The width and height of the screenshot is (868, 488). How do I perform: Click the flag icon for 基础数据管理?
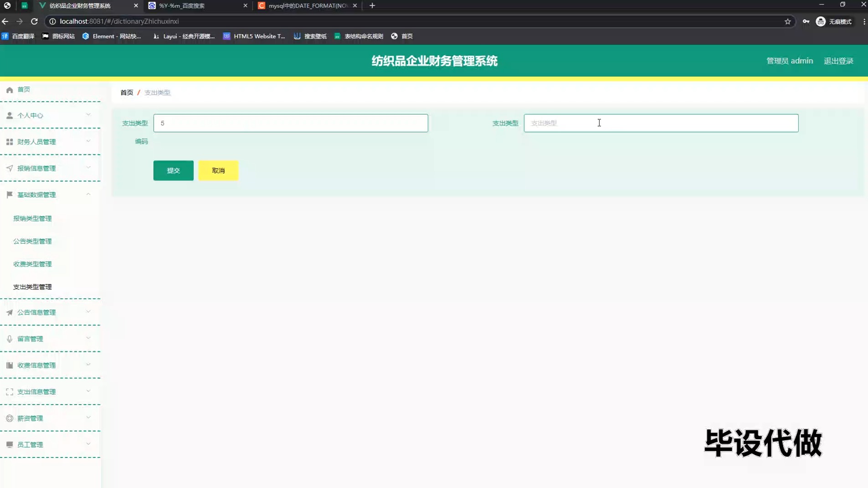click(10, 195)
